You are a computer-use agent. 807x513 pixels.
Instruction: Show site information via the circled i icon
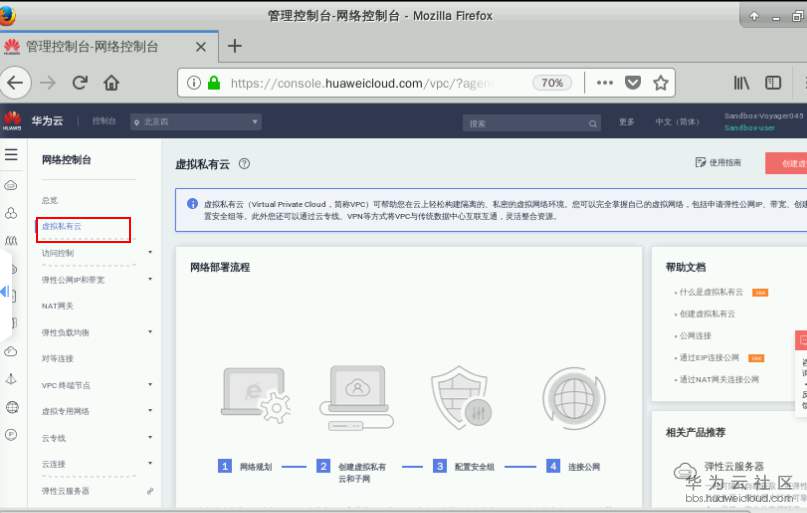tap(194, 82)
